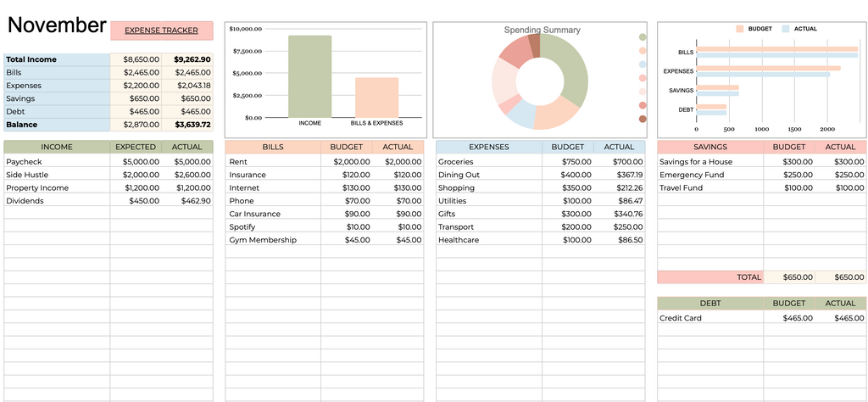The height and width of the screenshot is (402, 868).
Task: Click the Groceries expense label
Action: coord(455,162)
